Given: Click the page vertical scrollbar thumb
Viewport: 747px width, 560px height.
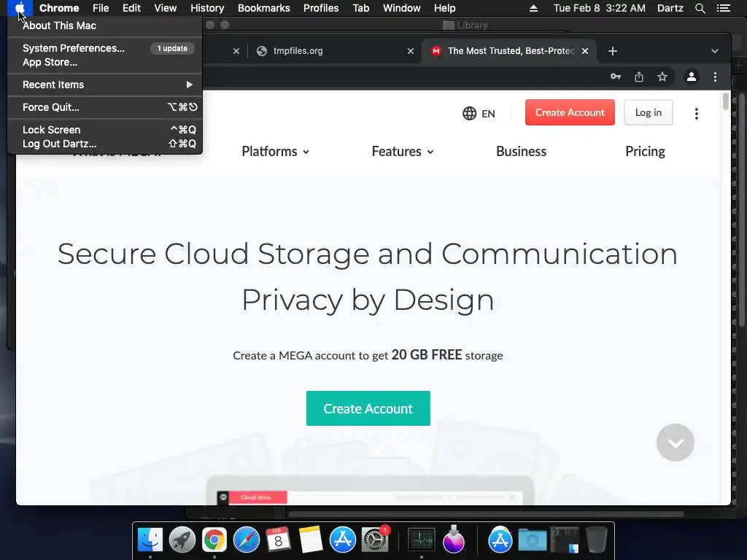Looking at the screenshot, I should [726, 101].
